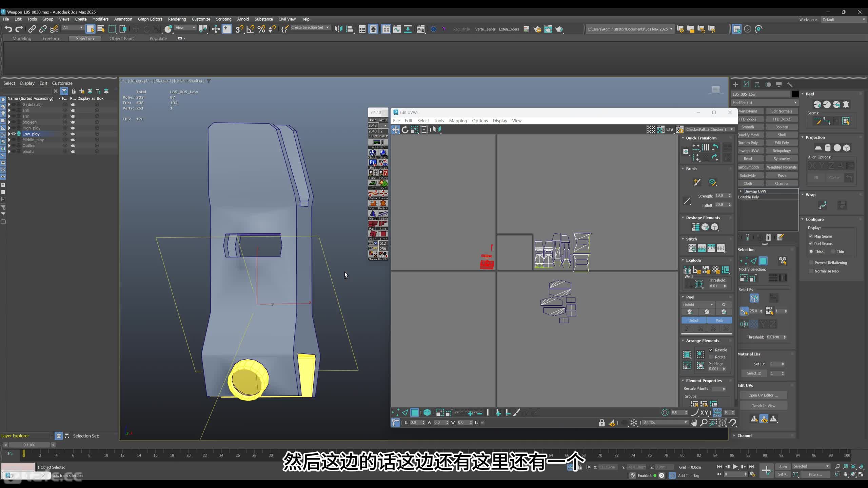Image resolution: width=868 pixels, height=488 pixels.
Task: Open the Graph Editors menu
Action: point(150,19)
